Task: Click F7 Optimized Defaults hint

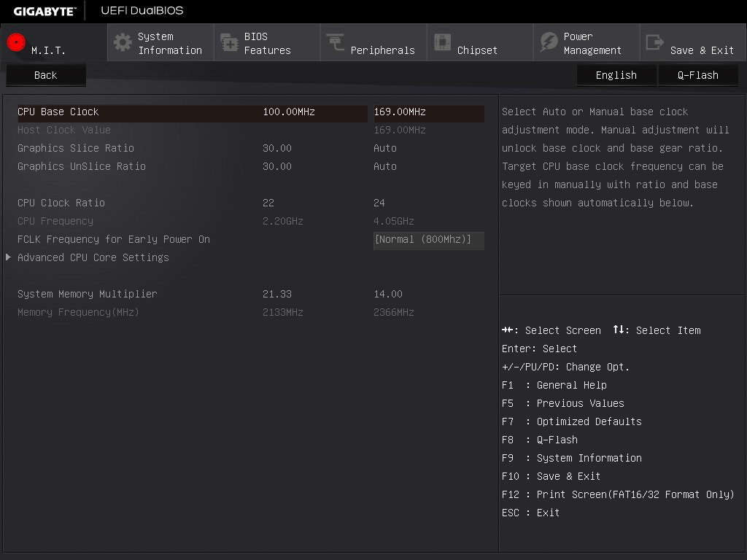Action: point(572,422)
